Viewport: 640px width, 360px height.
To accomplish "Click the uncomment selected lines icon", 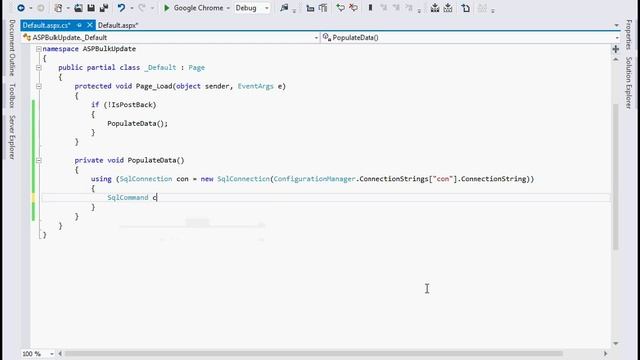I will pyautogui.click(x=323, y=8).
